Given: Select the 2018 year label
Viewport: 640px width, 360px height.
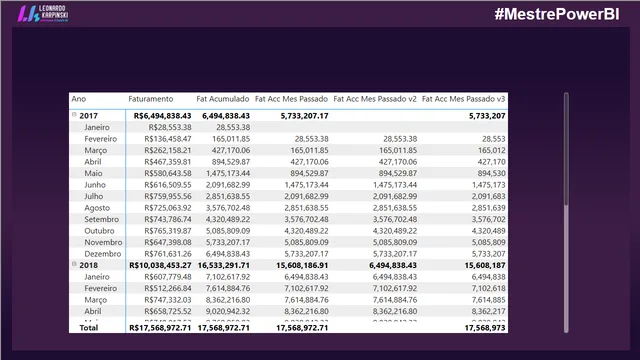Looking at the screenshot, I should (x=89, y=265).
